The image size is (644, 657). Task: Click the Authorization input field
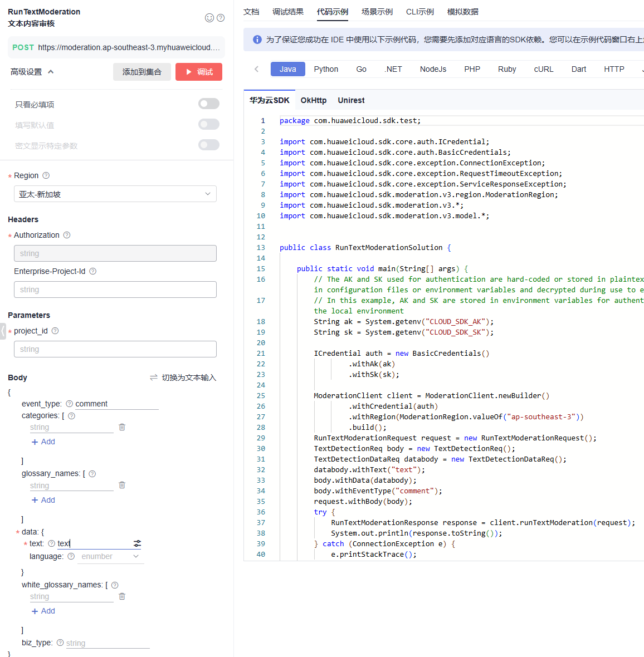tap(115, 253)
